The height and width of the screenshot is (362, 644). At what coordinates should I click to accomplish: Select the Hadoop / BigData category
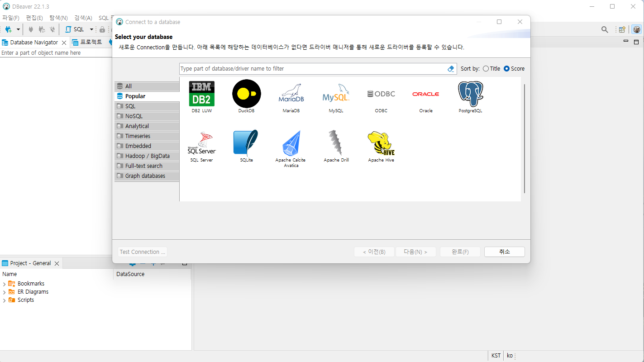point(147,156)
